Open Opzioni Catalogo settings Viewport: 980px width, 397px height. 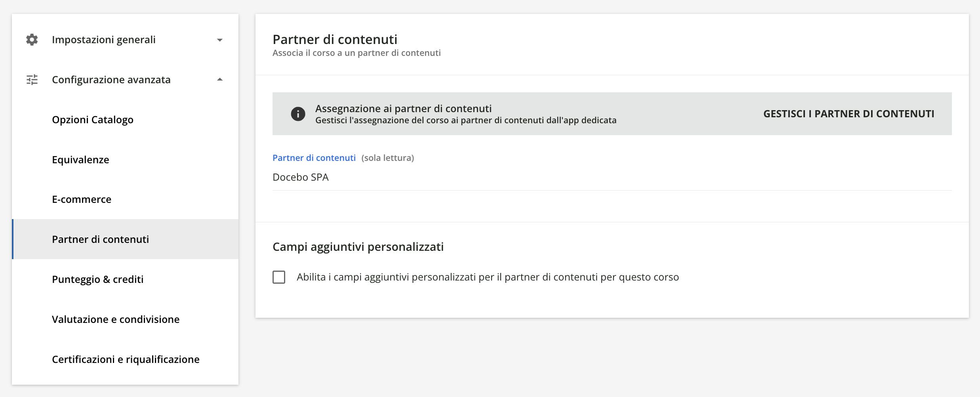coord(92,119)
